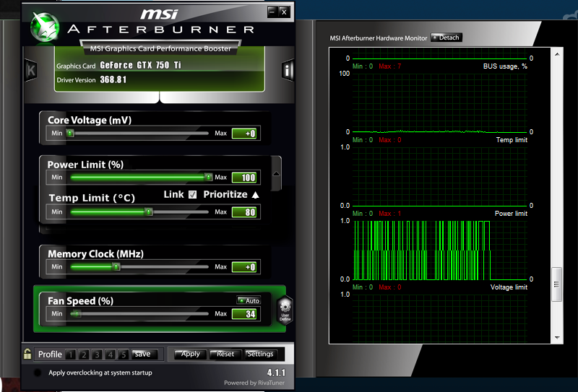Edit the Temp Limit value field showing 80
The height and width of the screenshot is (392, 578).
point(244,212)
